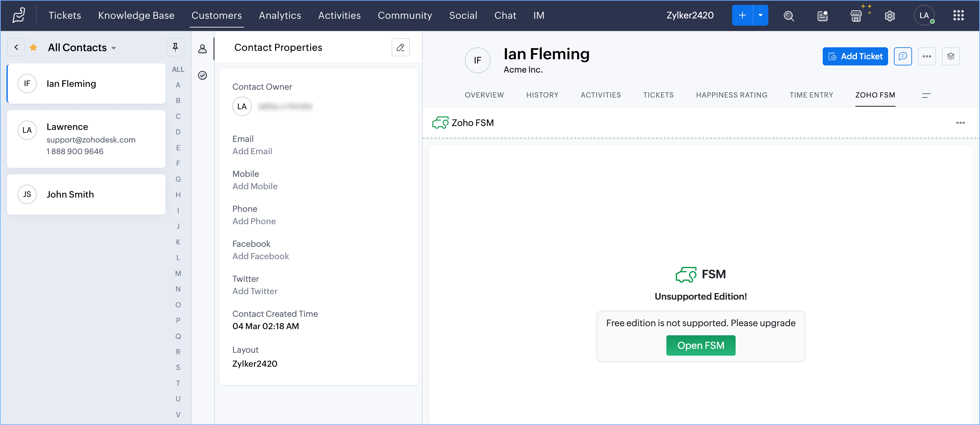Select the John Smith contact card

pyautogui.click(x=86, y=194)
